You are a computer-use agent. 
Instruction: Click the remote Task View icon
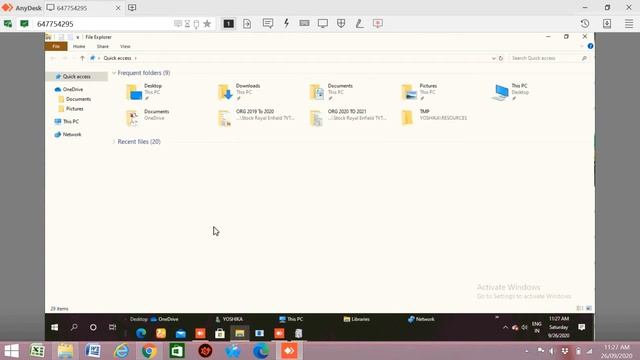pyautogui.click(x=112, y=327)
